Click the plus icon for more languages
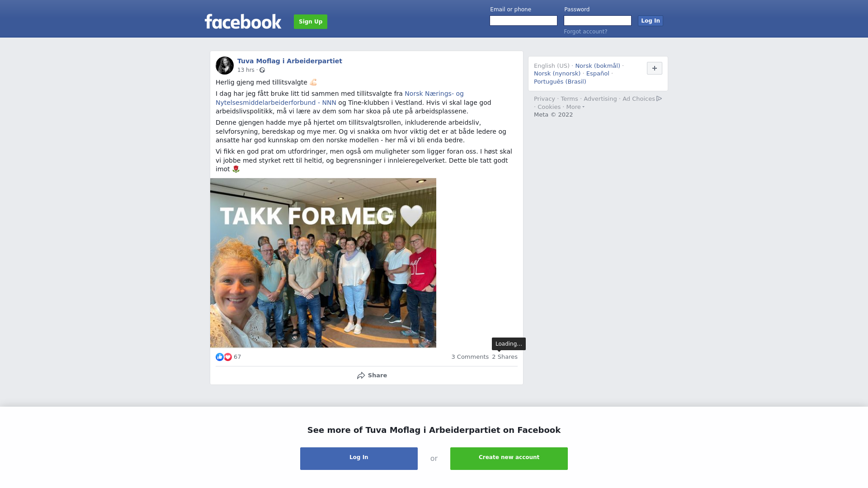868x488 pixels. (655, 68)
